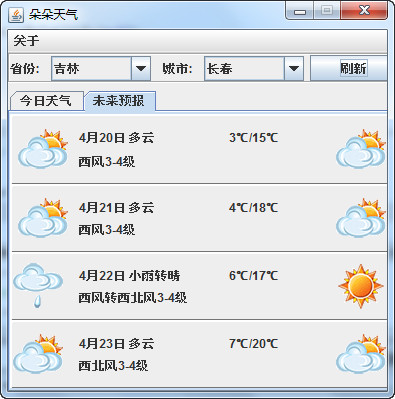
Task: Expand the 省份 dropdown arrow
Action: click(x=141, y=69)
